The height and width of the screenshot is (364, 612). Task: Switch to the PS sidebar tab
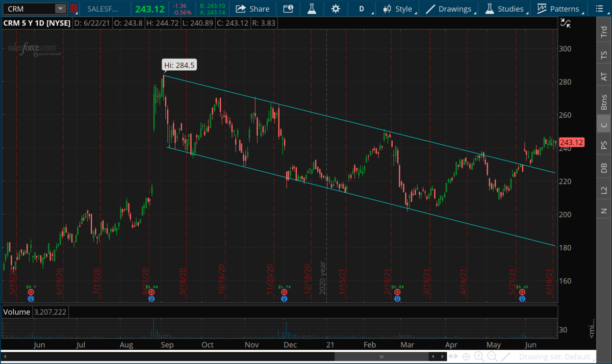604,145
